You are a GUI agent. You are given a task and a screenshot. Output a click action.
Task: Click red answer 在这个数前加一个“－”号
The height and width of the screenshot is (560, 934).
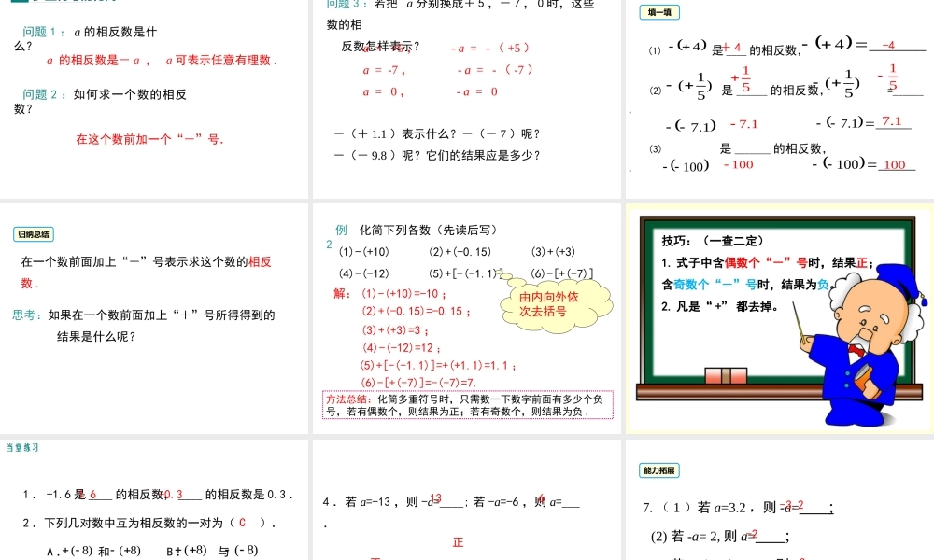(149, 139)
